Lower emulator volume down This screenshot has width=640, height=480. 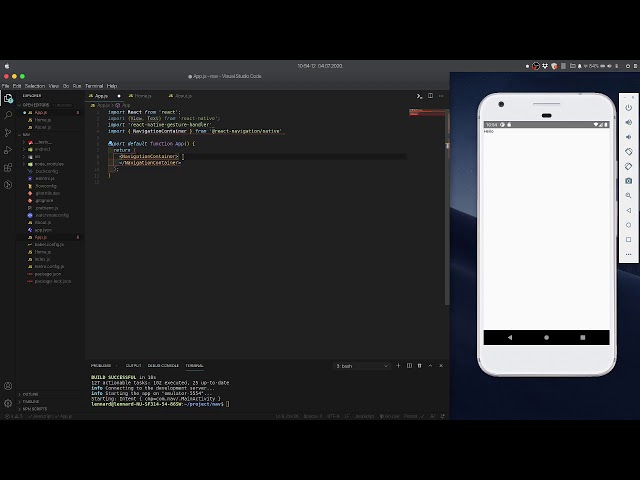click(x=629, y=137)
